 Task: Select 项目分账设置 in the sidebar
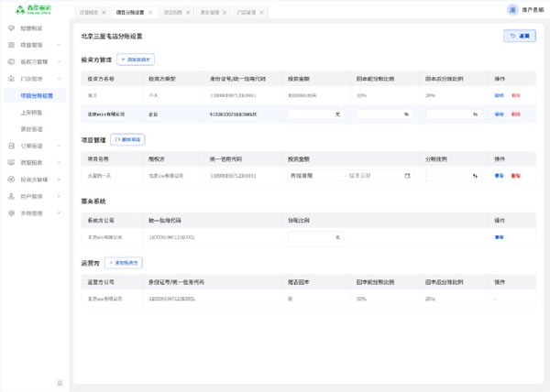coord(37,95)
